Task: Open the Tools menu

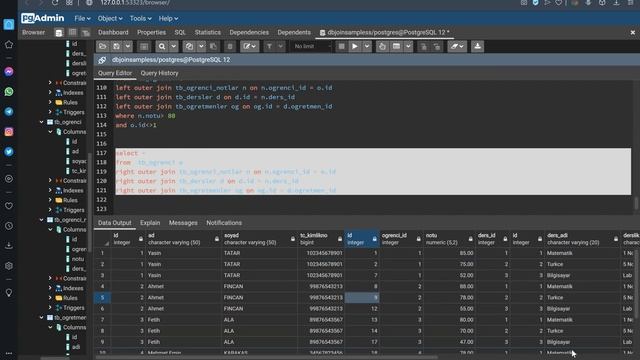Action: pyautogui.click(x=140, y=18)
